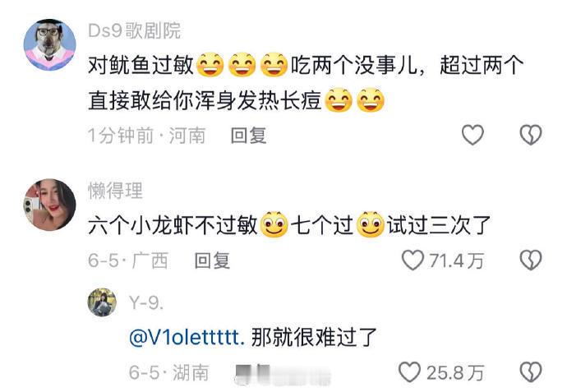Open the @V1olettttt. mention link

(x=187, y=338)
